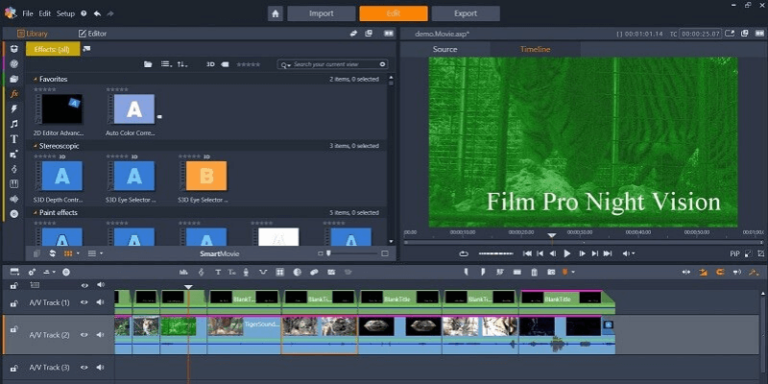Filter library by tags icon
Viewport: 768px width, 384px height.
[x=224, y=64]
